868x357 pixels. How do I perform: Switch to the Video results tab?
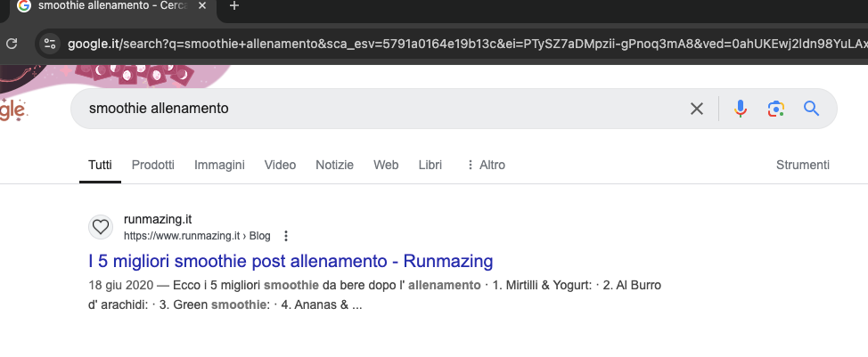coord(280,165)
